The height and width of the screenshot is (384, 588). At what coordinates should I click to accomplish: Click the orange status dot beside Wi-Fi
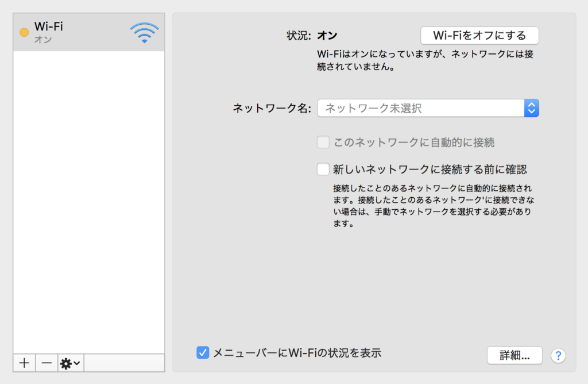click(24, 32)
